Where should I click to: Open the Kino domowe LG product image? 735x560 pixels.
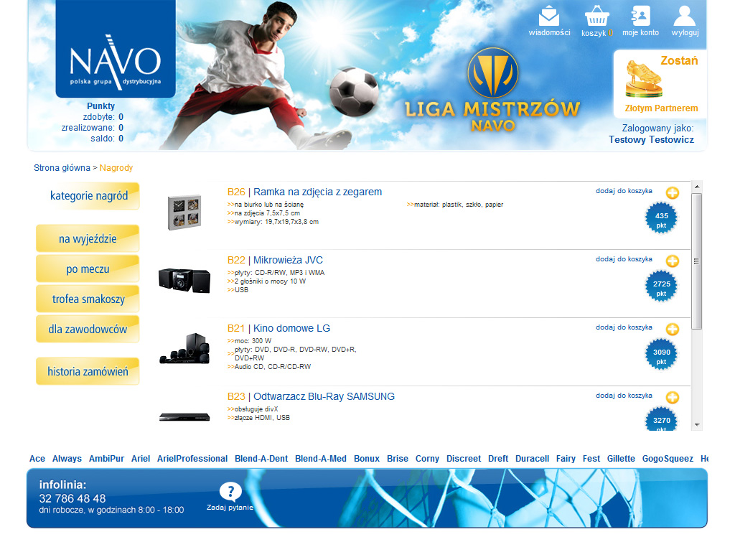184,348
